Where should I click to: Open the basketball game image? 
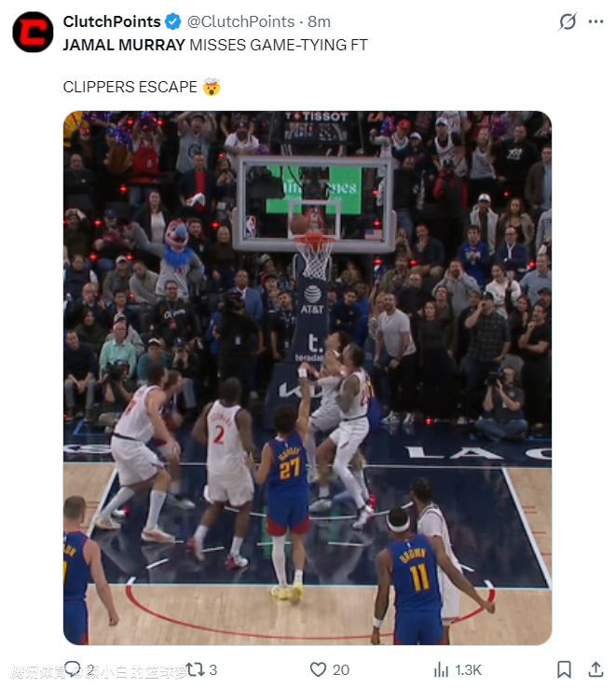click(x=308, y=378)
